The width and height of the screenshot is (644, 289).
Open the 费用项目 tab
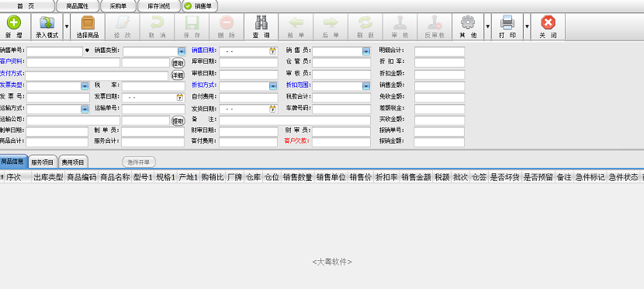(x=73, y=162)
